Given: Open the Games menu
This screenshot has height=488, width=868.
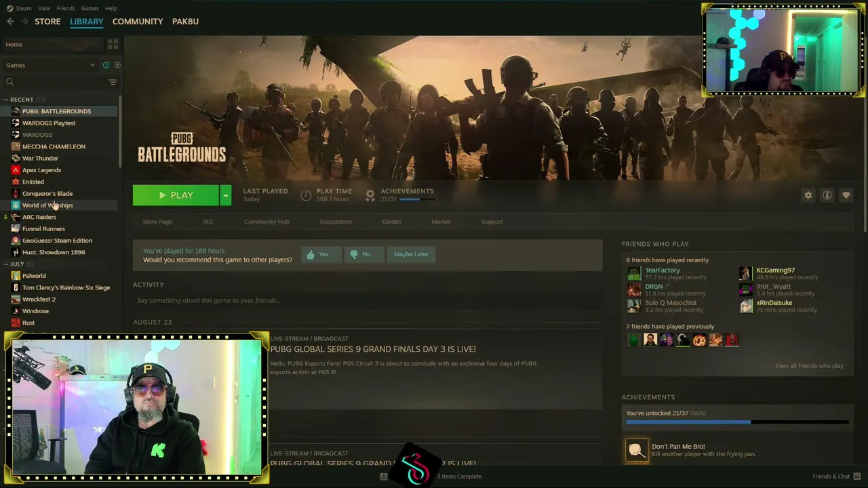Looking at the screenshot, I should pos(90,8).
